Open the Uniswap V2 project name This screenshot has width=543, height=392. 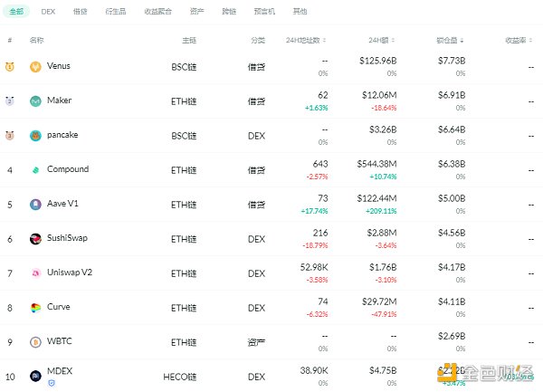pos(70,272)
